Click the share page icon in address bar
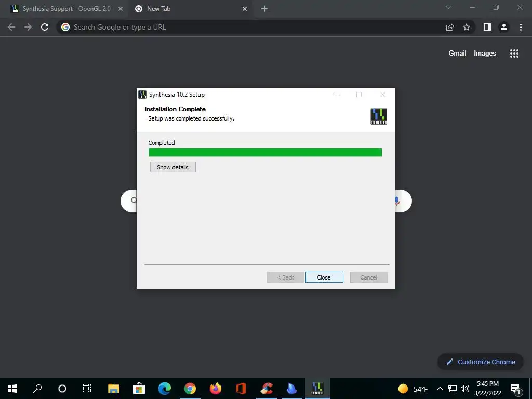Image resolution: width=532 pixels, height=399 pixels. [x=450, y=27]
